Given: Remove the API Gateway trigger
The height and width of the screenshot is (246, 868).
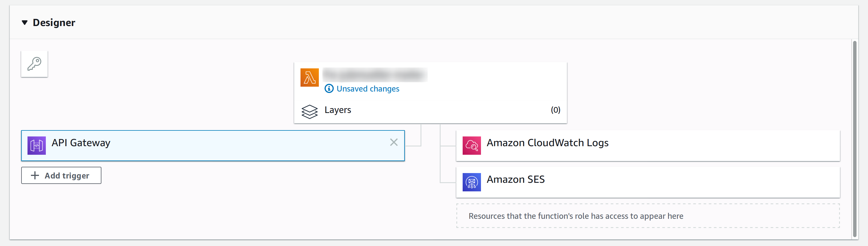Looking at the screenshot, I should 394,142.
